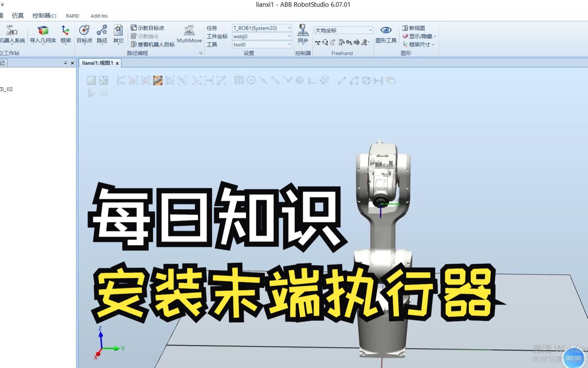Screen dimensions: 588x368
Task: Select the Freehand Move tool
Action: (317, 43)
